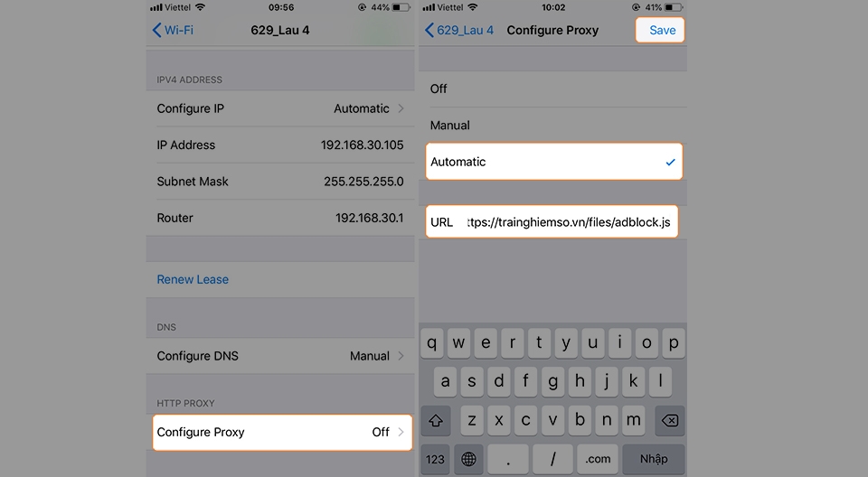Tap the r key
This screenshot has width=868, height=477.
513,342
